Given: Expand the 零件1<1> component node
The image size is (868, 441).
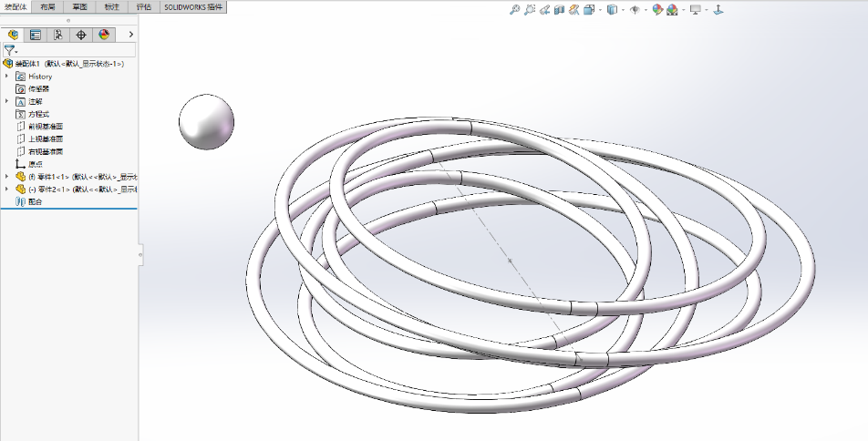Looking at the screenshot, I should point(6,177).
